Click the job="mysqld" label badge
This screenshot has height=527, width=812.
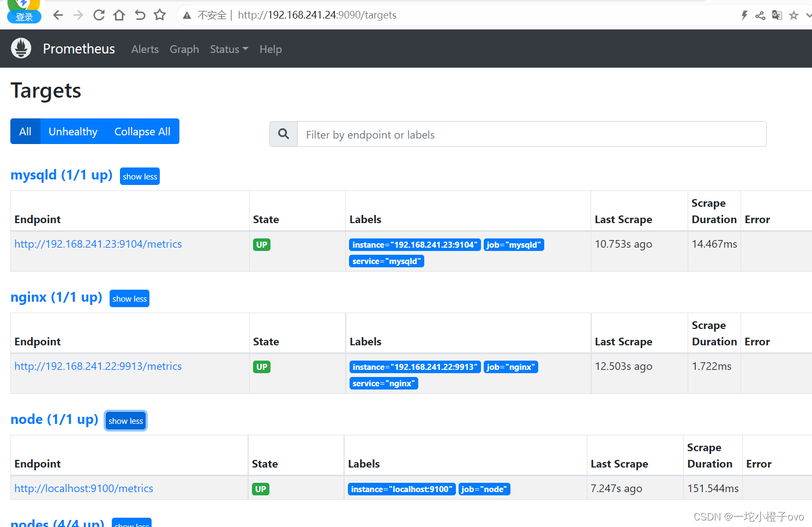click(514, 245)
